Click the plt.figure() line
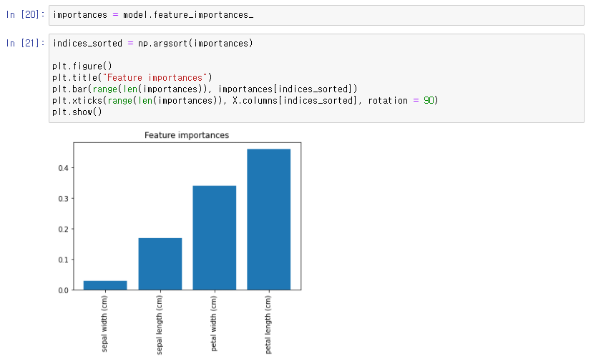Viewport: 591px width, 364px height. click(82, 67)
